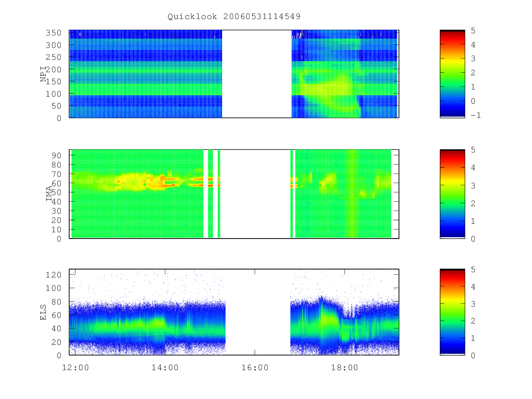Click the 3 label on IMA colorbar

click(473, 186)
